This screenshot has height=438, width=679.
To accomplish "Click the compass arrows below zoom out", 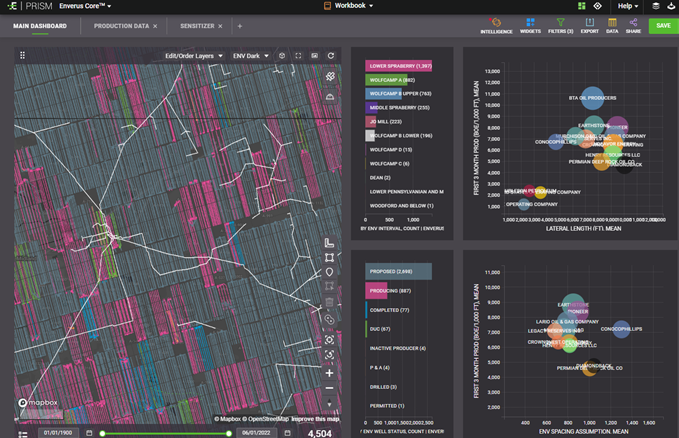I will pyautogui.click(x=330, y=403).
